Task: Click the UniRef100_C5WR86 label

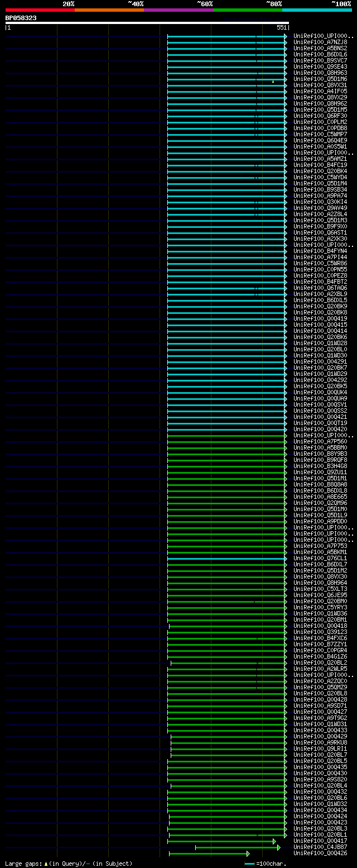Action: pyautogui.click(x=320, y=263)
